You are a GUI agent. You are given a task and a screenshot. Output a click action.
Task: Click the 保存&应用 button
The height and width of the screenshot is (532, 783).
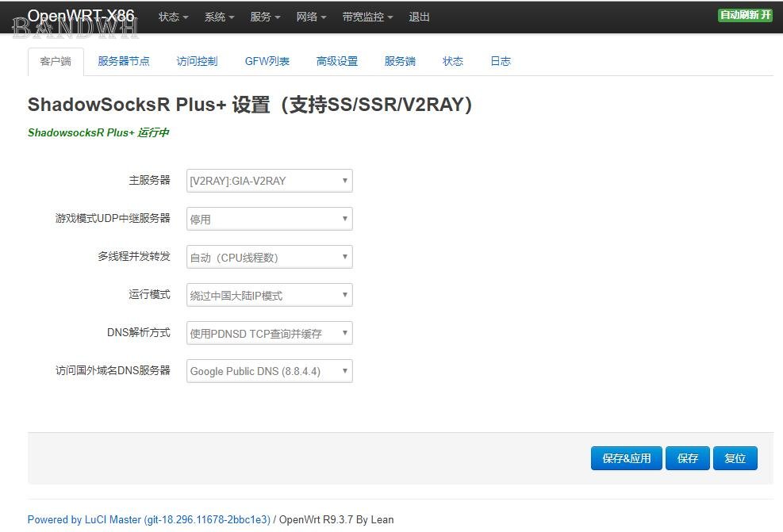[626, 458]
